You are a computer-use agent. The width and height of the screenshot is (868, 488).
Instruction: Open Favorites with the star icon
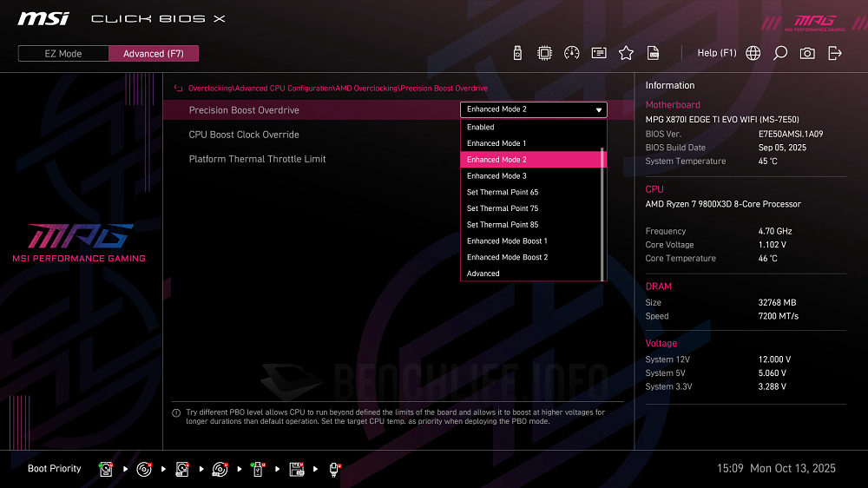tap(626, 53)
